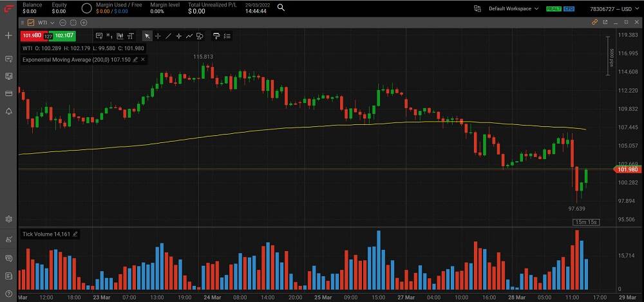Click the green buy price button 102.107
Image resolution: width=644 pixels, height=302 pixels.
pyautogui.click(x=64, y=36)
